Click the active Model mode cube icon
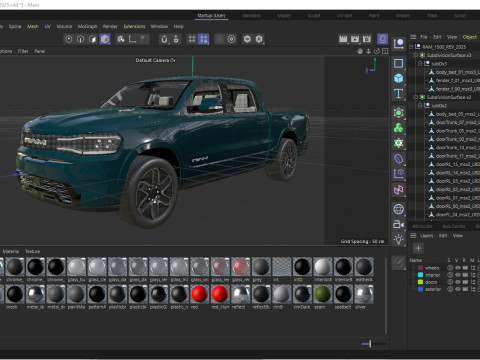480x360 pixels. coord(105,39)
